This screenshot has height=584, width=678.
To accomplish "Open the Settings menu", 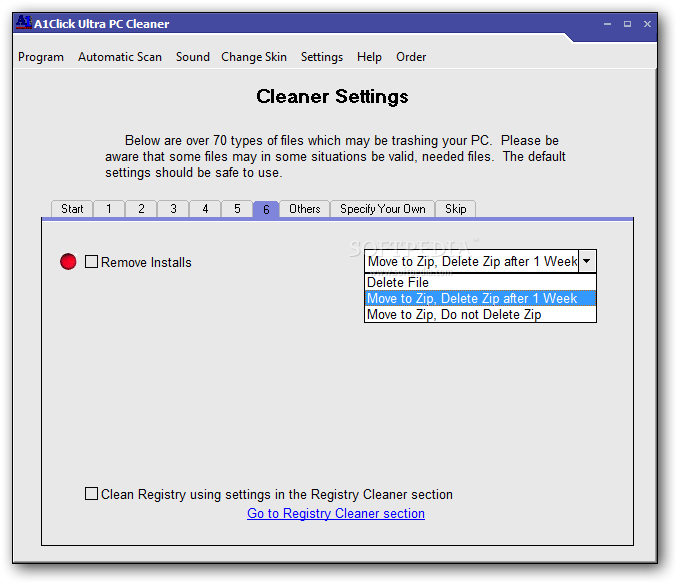I will tap(322, 57).
